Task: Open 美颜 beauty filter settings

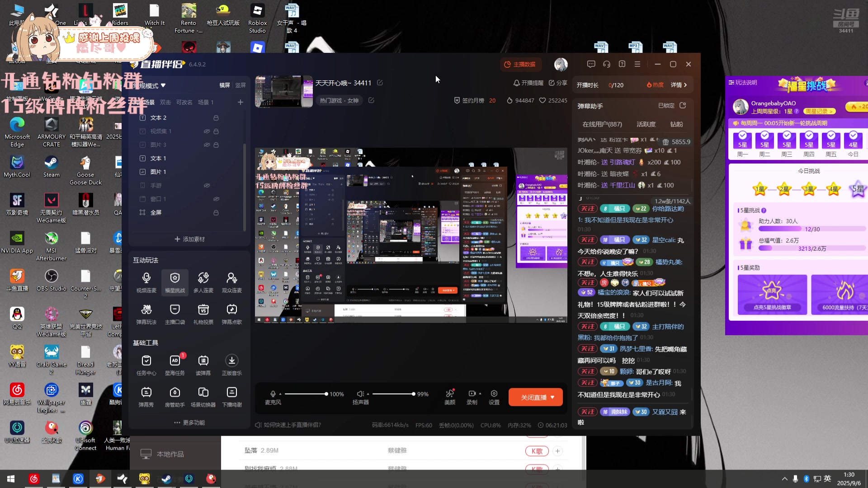Action: tap(450, 397)
